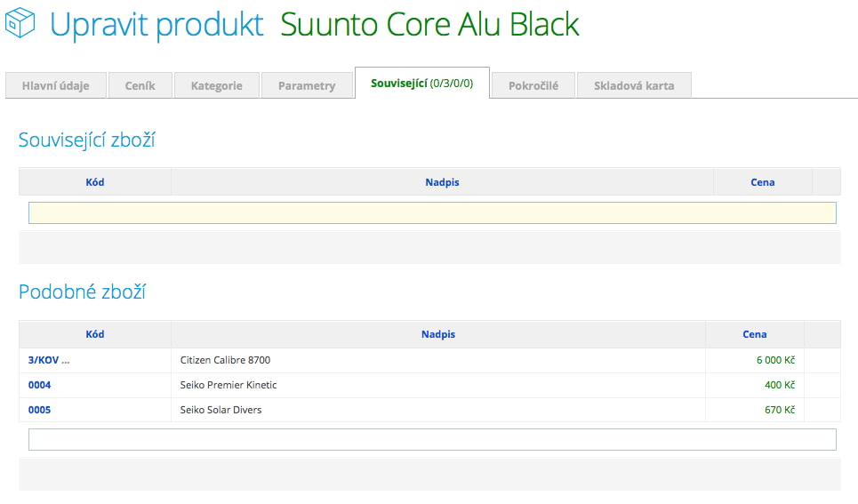Sort Související zboží by Kód column
Screen dimensions: 858x504
(94, 182)
